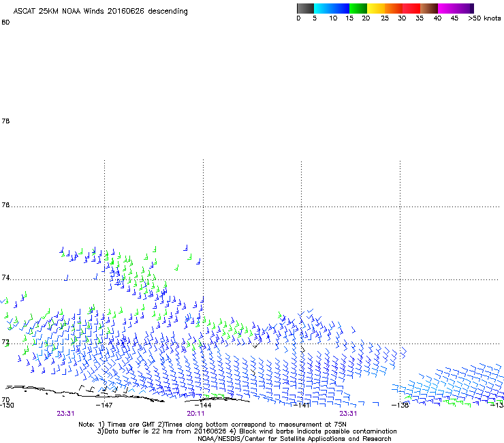The height and width of the screenshot is (443, 504).
Task: Click the 23:31 time label near -147
Action: (x=65, y=414)
